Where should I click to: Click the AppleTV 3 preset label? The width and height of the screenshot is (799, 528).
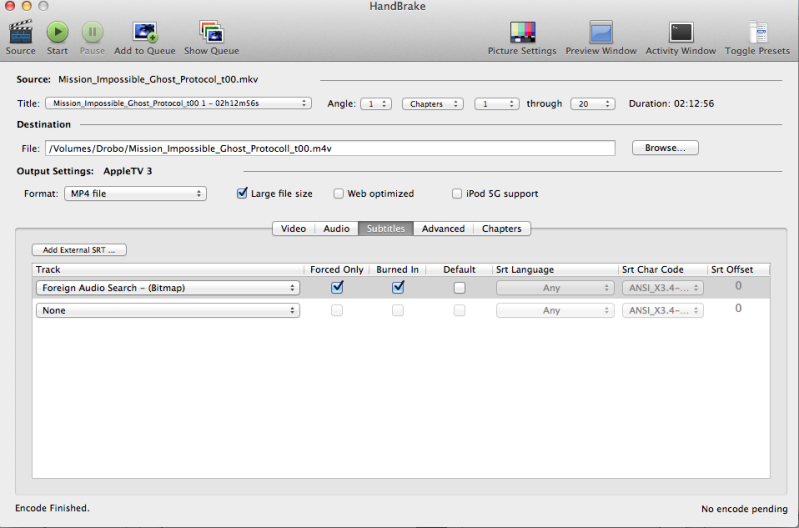(127, 171)
